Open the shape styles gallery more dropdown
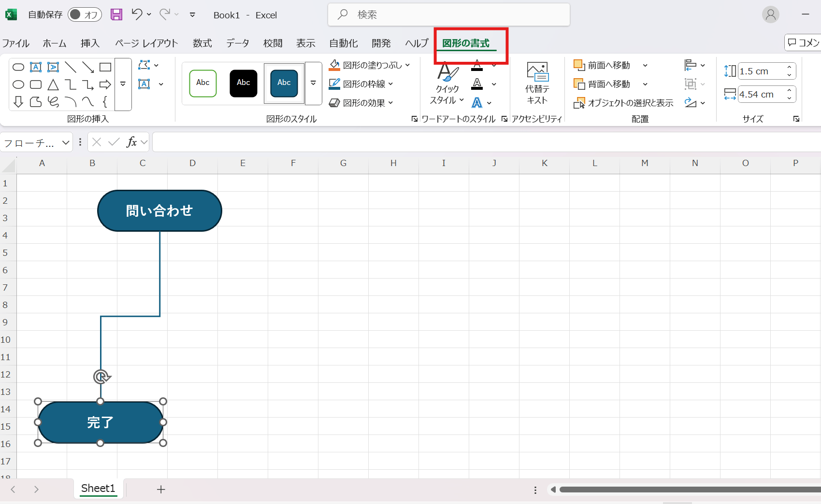821x504 pixels. coord(313,83)
